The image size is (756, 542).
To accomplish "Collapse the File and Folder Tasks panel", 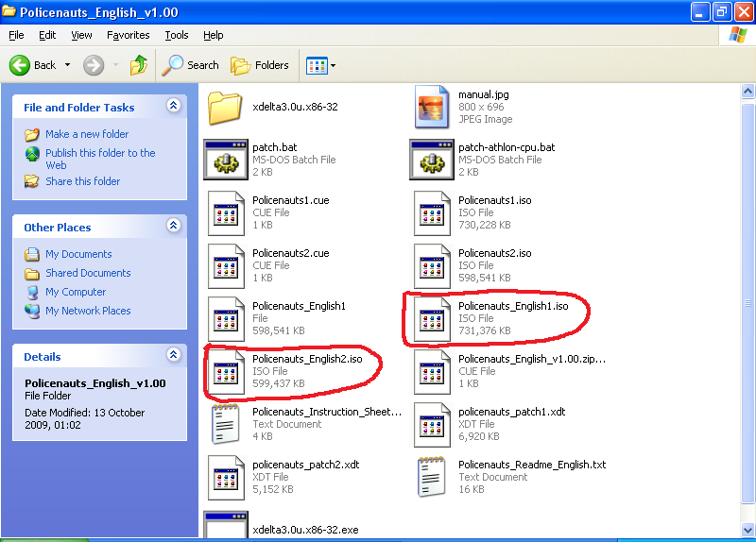I will click(173, 107).
